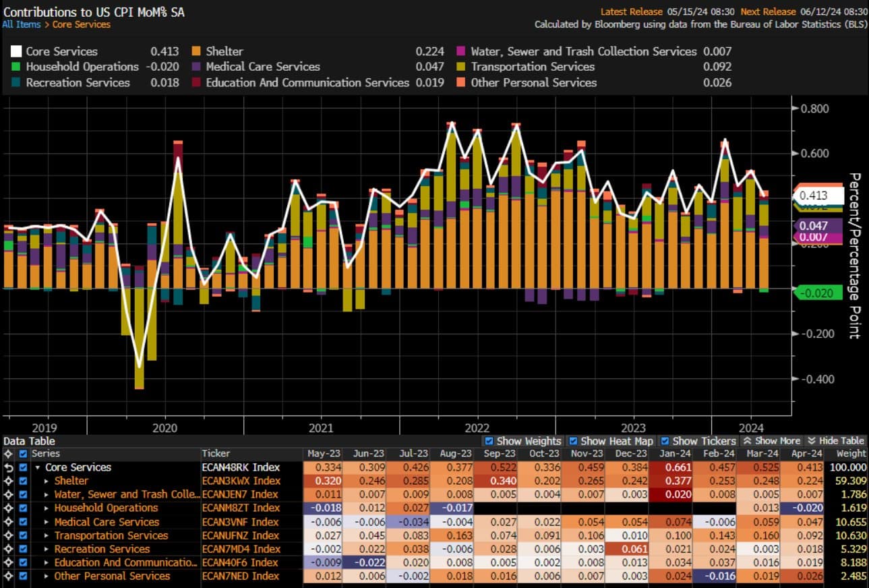Click the crosshair icon for Medical Care Services
Image resolution: width=869 pixels, height=588 pixels.
[8, 522]
